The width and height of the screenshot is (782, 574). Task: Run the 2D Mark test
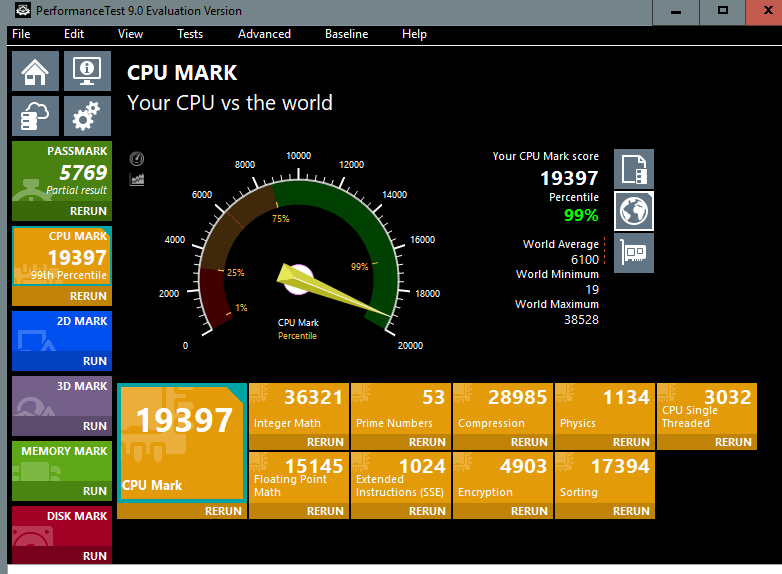coord(62,361)
